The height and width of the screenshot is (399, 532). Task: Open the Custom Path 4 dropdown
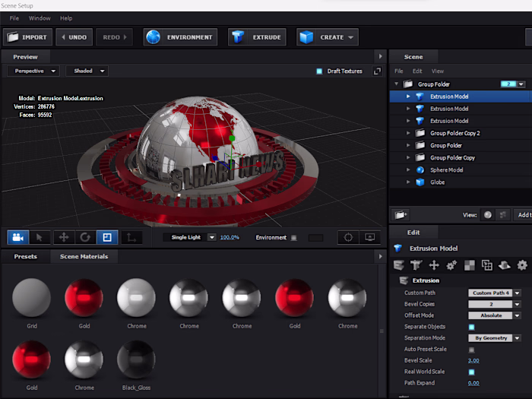pyautogui.click(x=494, y=293)
